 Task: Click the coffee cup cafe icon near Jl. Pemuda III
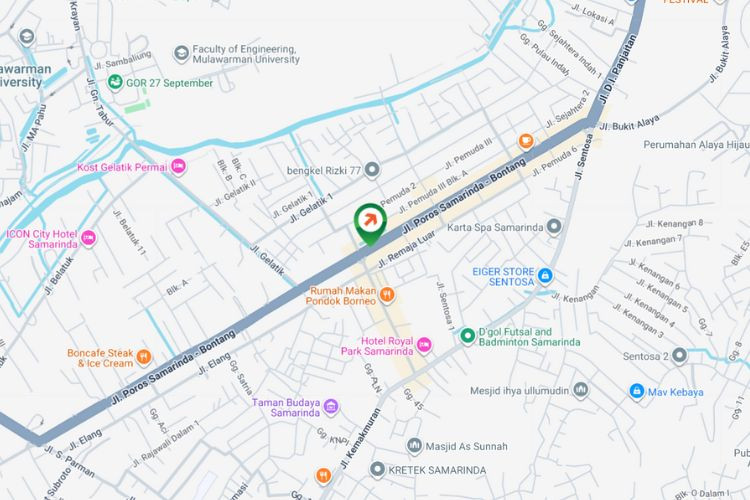[x=526, y=142]
